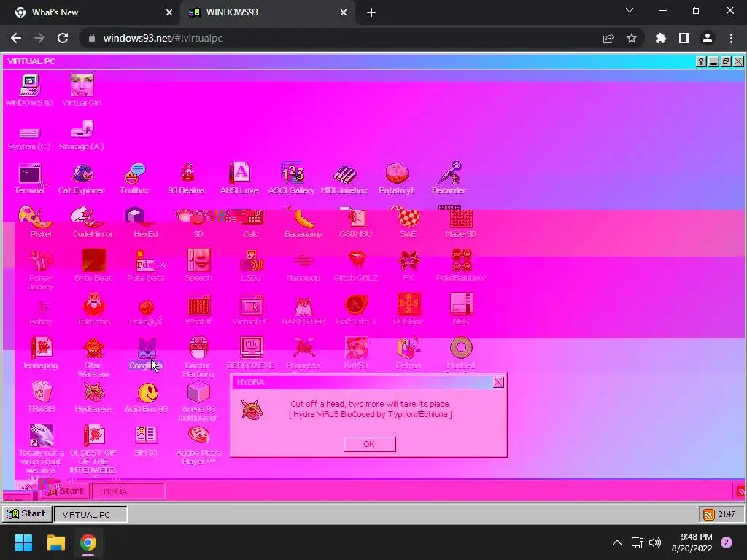Open the Take this icon
The image size is (747, 560).
[93, 309]
